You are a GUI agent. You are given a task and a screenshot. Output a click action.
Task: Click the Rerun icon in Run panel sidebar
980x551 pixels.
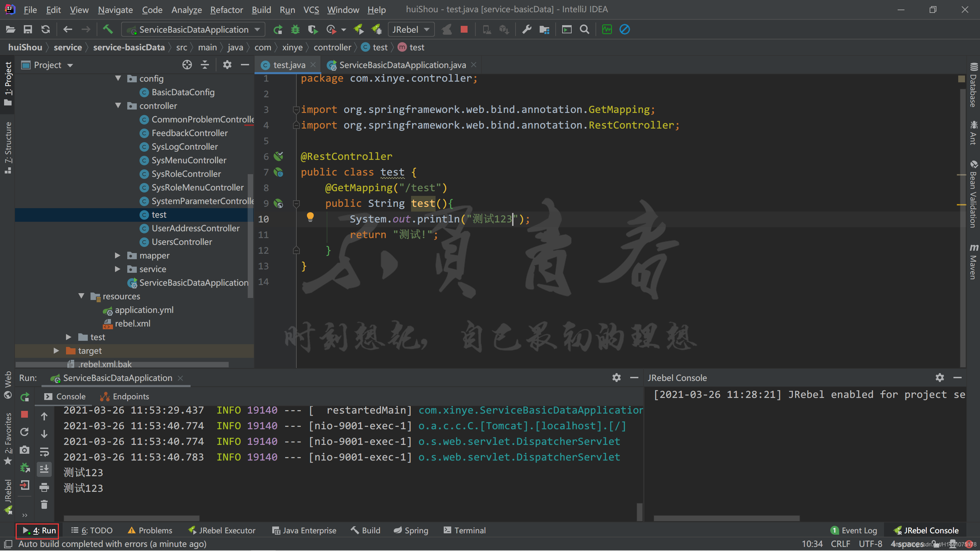pyautogui.click(x=25, y=397)
